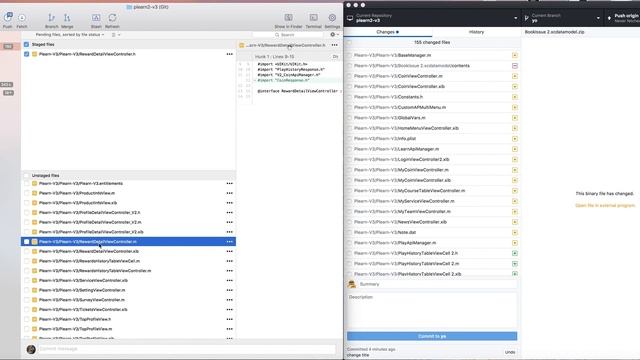The image size is (640, 360).
Task: Select PlayApiManager.m in changes list
Action: (x=432, y=243)
